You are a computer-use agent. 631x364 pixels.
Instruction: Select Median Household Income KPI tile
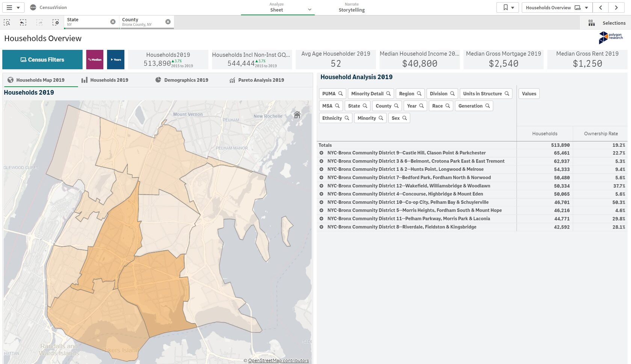(420, 60)
